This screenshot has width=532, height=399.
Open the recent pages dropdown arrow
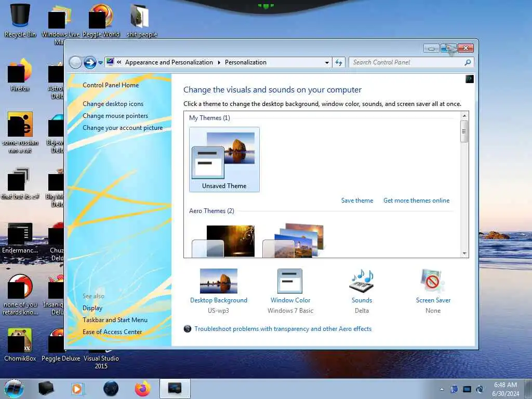tap(100, 63)
